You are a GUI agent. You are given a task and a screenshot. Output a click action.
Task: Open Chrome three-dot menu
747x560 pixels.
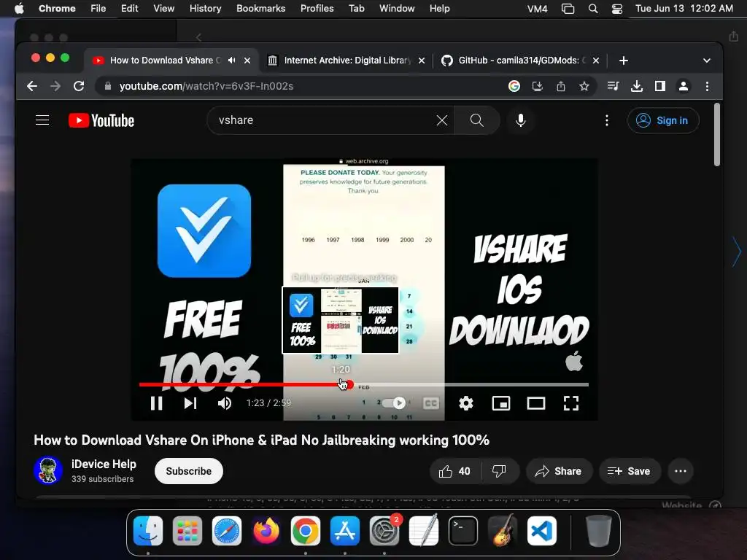tap(707, 86)
